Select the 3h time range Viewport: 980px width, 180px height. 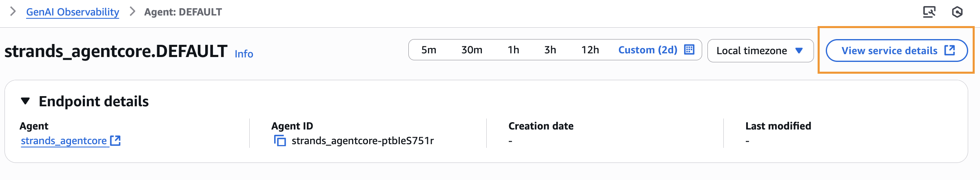(550, 50)
